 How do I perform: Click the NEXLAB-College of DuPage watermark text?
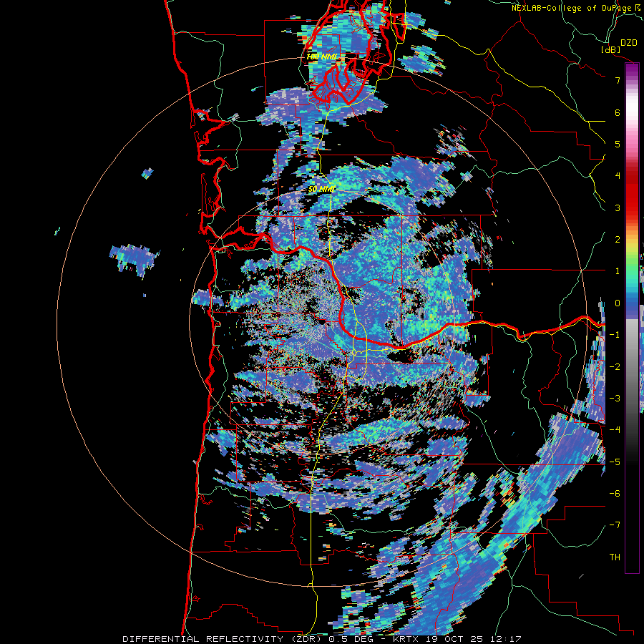click(577, 8)
